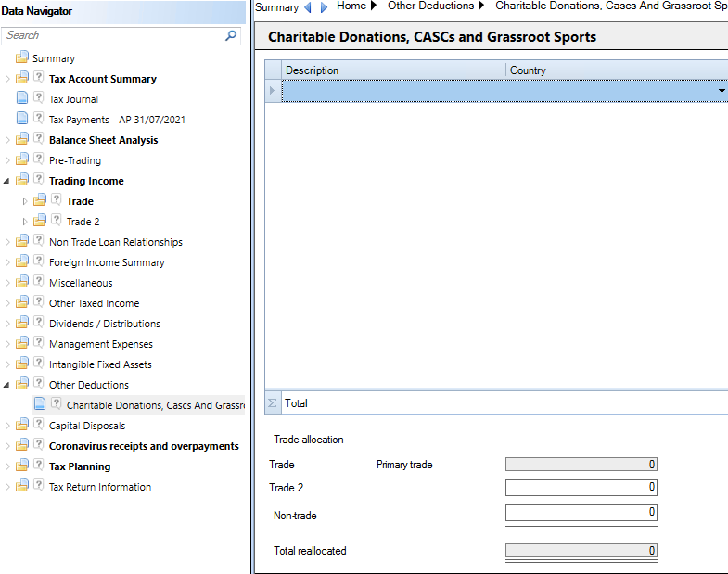The image size is (728, 574).
Task: Click Charitable Donations breadcrumb at top
Action: coord(611,6)
